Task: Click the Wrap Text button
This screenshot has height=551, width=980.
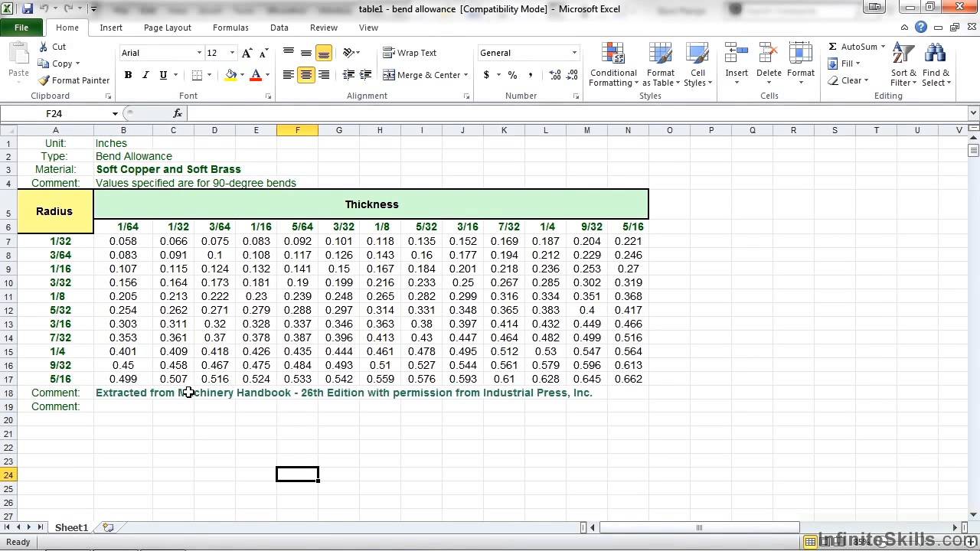Action: (410, 53)
